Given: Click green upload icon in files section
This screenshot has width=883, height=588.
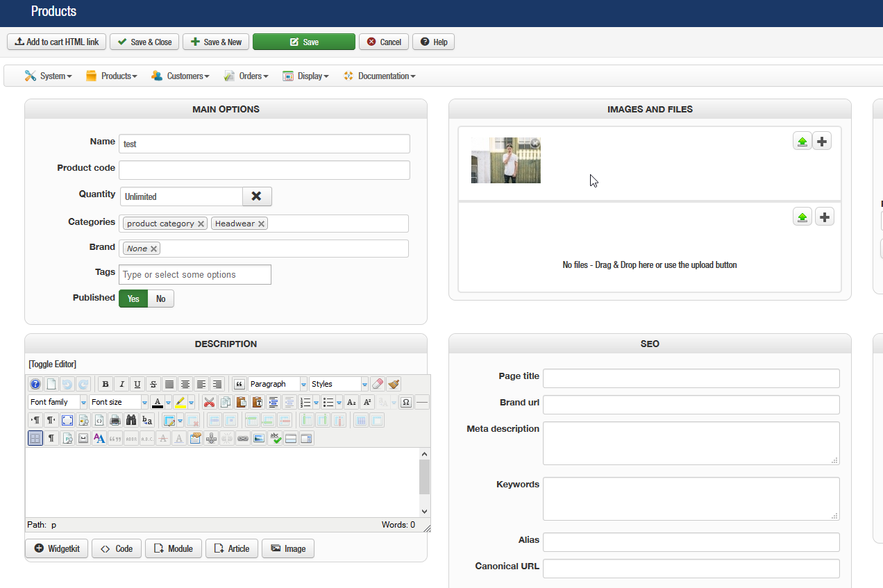Looking at the screenshot, I should click(x=802, y=217).
